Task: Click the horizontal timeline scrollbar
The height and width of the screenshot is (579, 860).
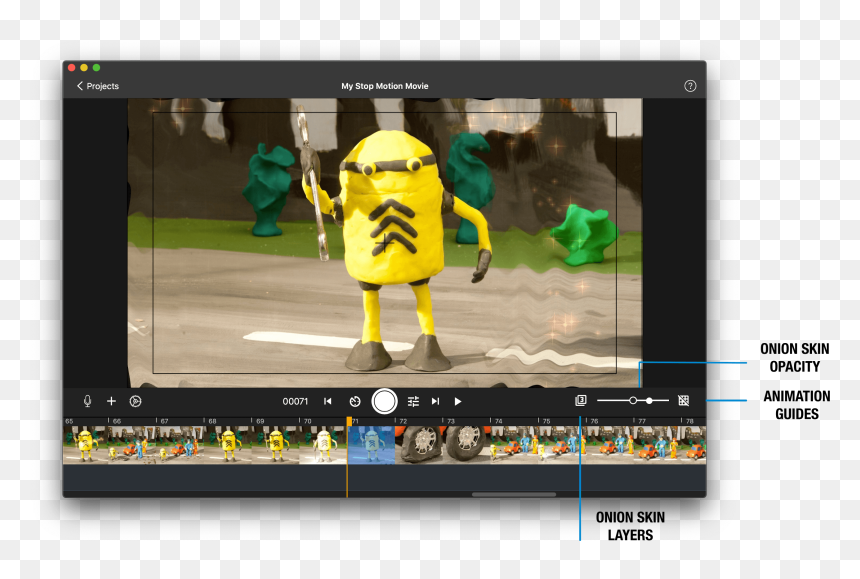Action: 514,495
